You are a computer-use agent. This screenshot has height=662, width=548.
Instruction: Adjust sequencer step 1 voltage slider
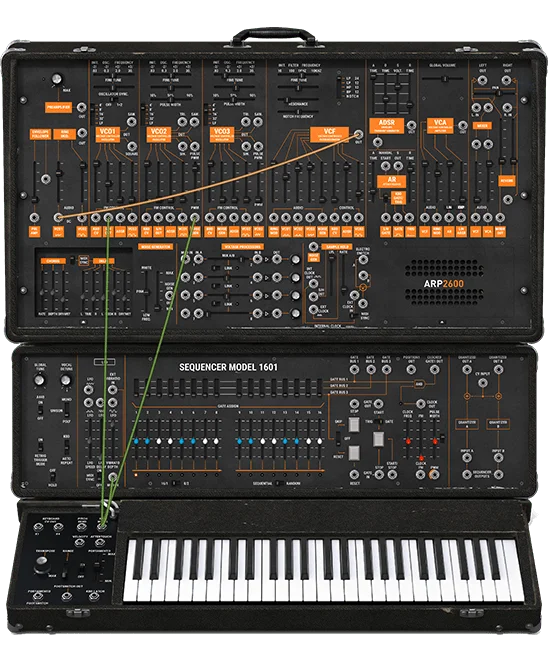(x=136, y=438)
